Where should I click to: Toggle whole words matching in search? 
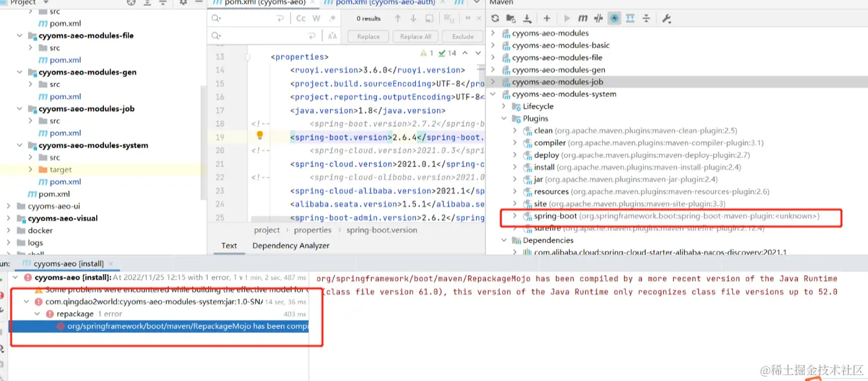(316, 18)
